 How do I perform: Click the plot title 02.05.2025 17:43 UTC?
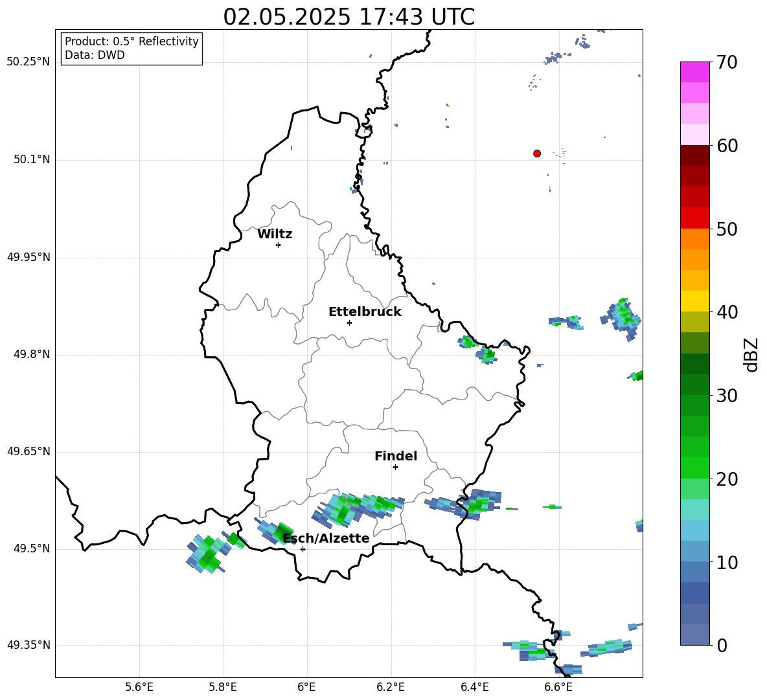click(x=349, y=17)
